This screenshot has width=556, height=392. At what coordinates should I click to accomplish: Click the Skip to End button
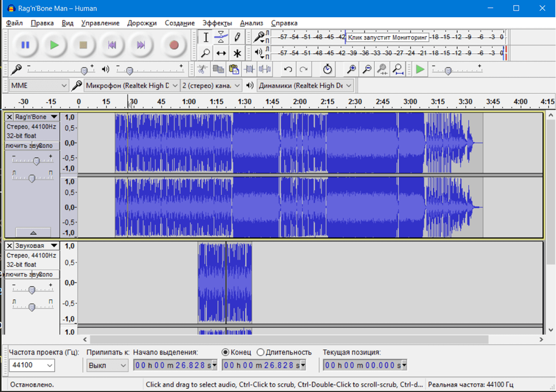[x=141, y=45]
